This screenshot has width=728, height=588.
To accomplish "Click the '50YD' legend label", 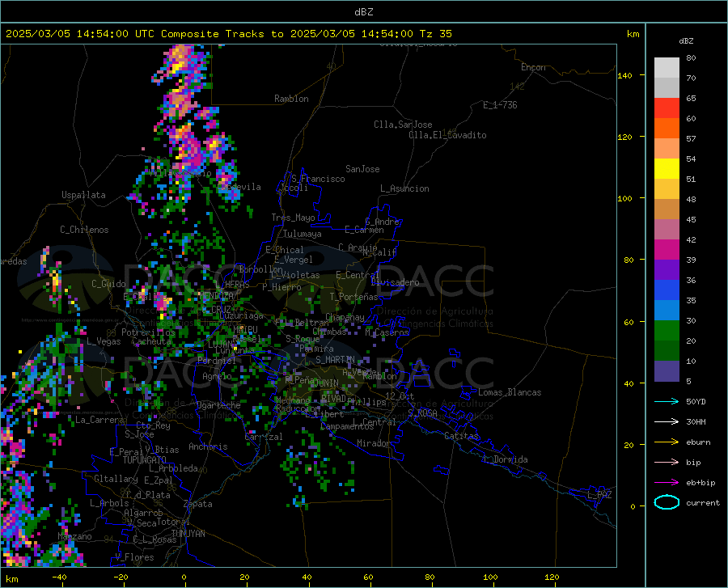I will [696, 401].
